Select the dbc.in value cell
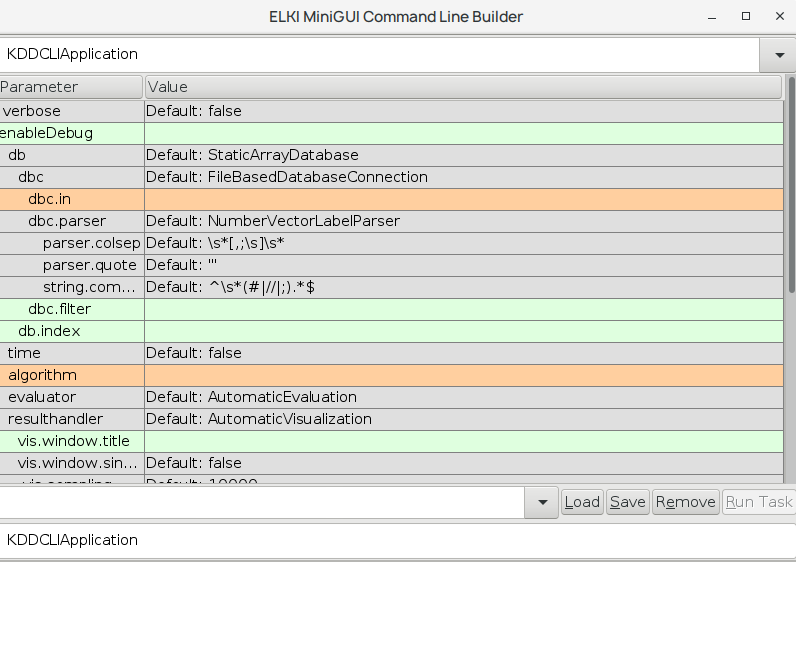796x649 pixels. point(463,199)
